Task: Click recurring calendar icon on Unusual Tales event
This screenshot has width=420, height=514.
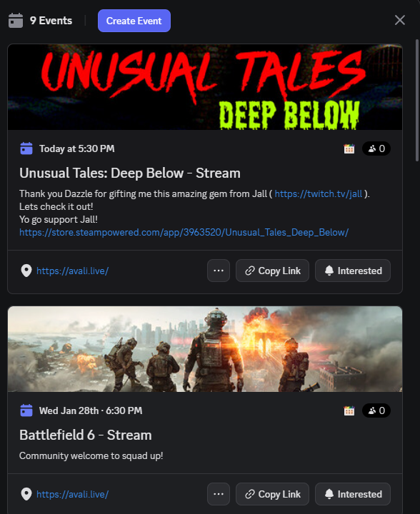Action: click(349, 148)
